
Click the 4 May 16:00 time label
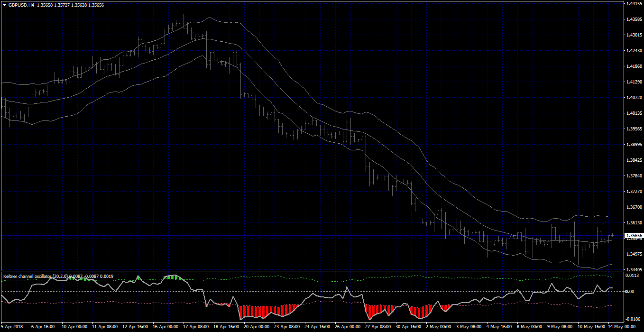coord(499,327)
